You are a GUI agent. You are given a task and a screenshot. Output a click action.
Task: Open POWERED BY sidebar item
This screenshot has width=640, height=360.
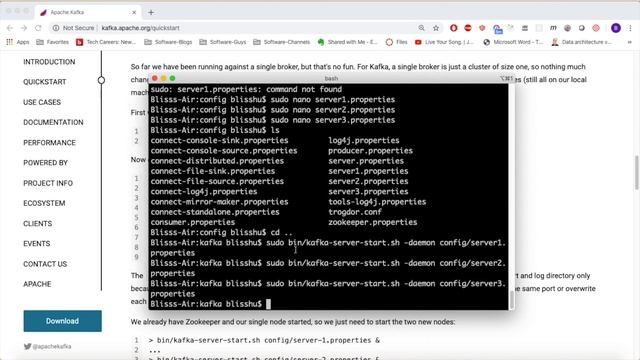45,163
